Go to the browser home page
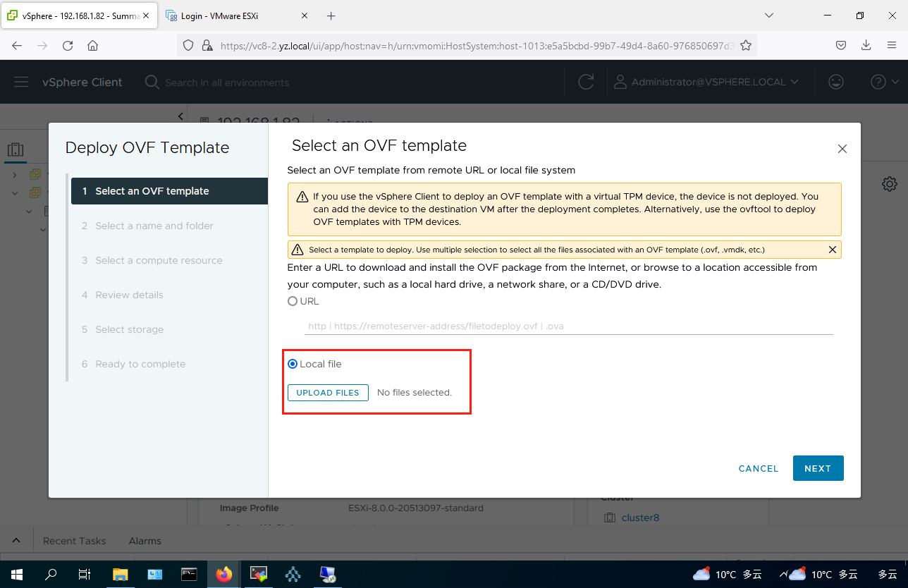This screenshot has width=908, height=588. tap(92, 45)
